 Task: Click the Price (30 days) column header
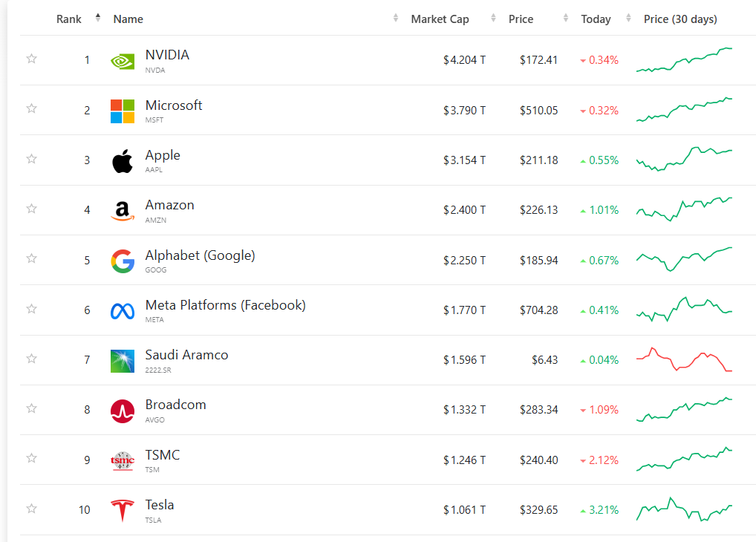[x=680, y=19]
